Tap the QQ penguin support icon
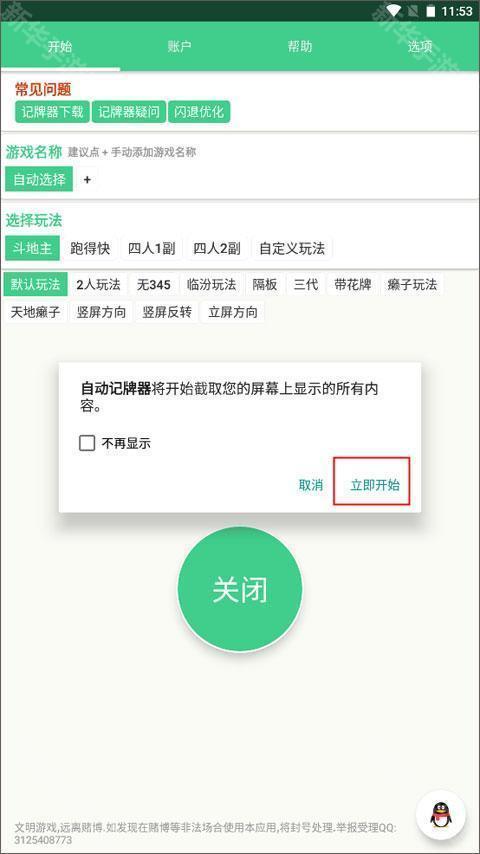Viewport: 480px width, 854px height. pyautogui.click(x=441, y=815)
